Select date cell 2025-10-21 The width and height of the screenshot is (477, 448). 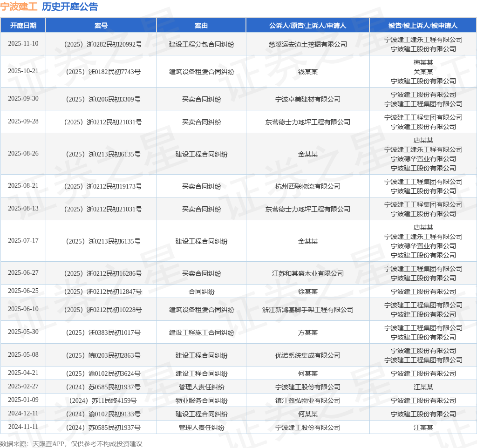point(23,71)
